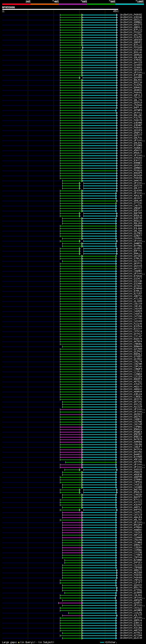Select hit label UniRef100_Q9MB61
This screenshot has height=644, width=146.
click(x=131, y=22)
